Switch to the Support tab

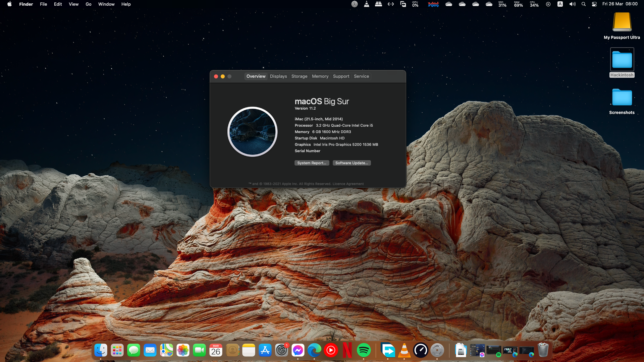(341, 76)
